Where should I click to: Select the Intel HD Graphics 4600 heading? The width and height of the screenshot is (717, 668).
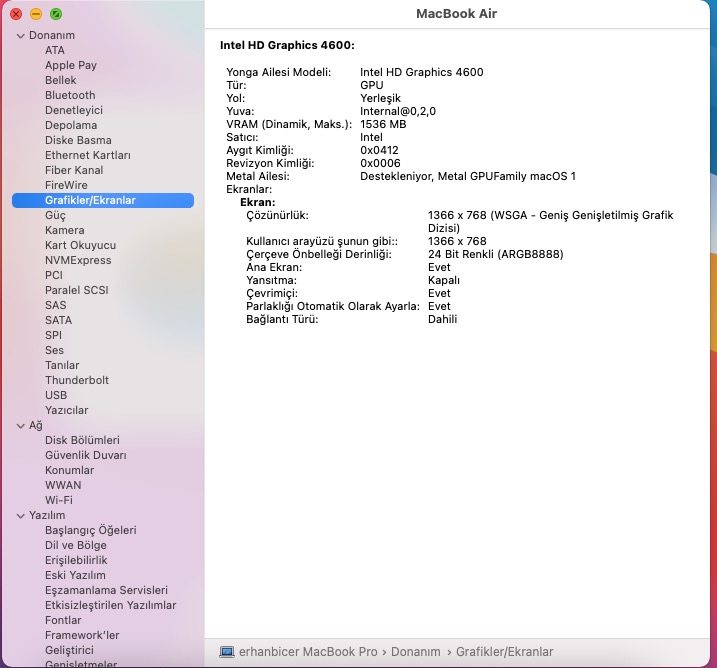287,46
